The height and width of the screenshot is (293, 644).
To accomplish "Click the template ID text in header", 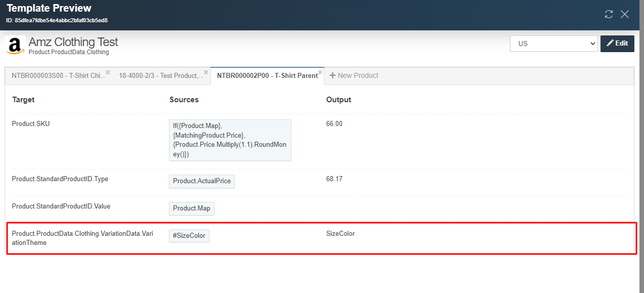I will click(x=57, y=21).
